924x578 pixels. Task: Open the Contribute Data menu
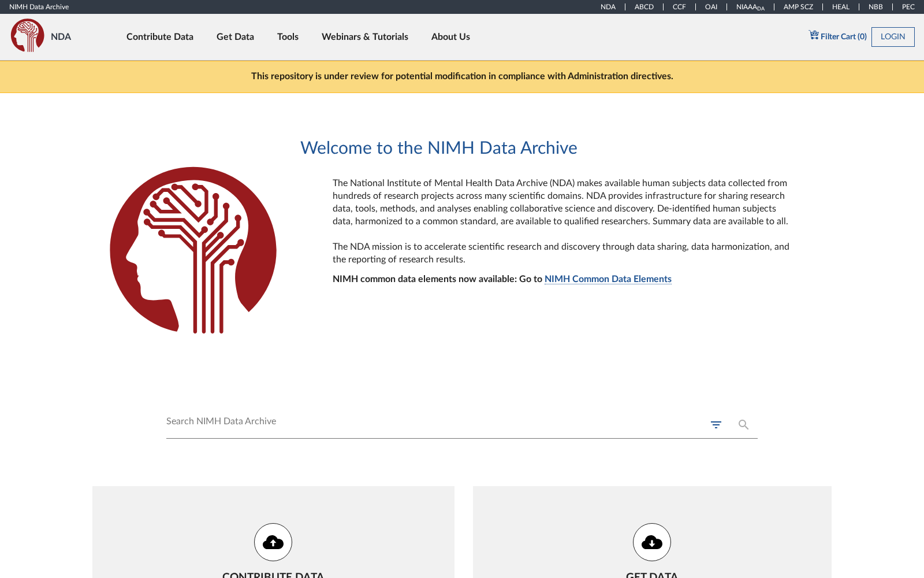(160, 36)
